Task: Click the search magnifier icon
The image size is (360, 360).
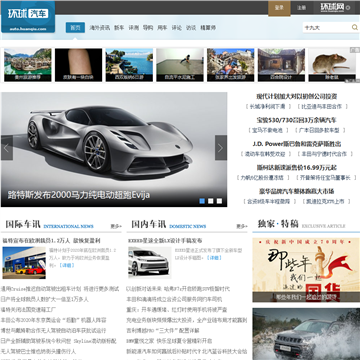Action: pyautogui.click(x=355, y=27)
